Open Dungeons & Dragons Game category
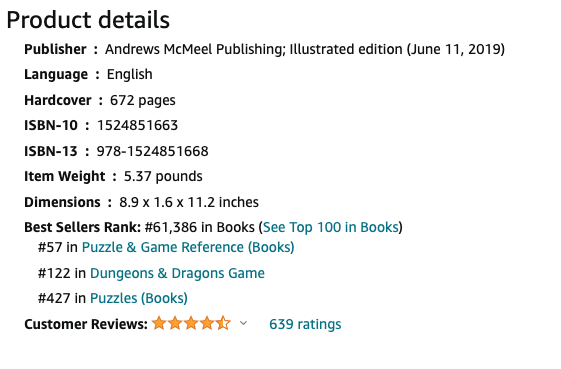Screen dimensions: 561x369 pyautogui.click(x=177, y=273)
